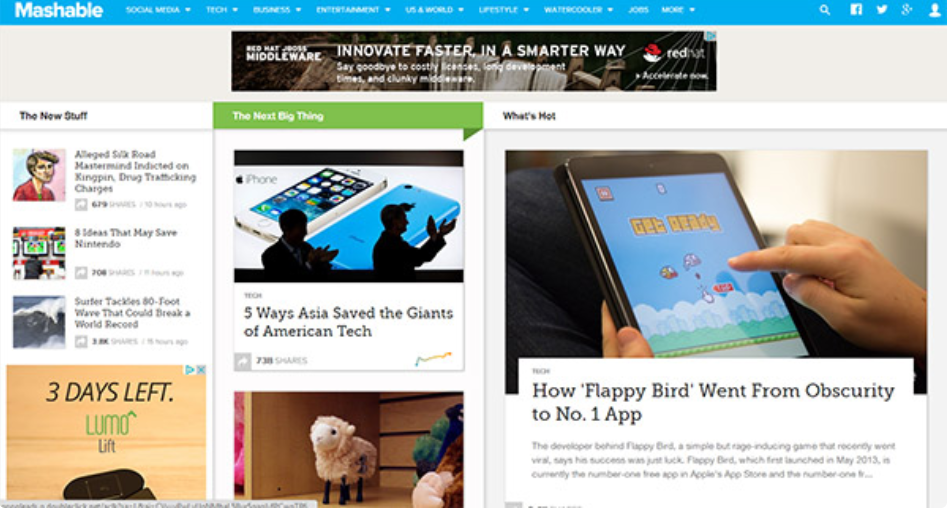Share icon under Nintendo article
Screen dimensions: 949x511
[x=80, y=272]
